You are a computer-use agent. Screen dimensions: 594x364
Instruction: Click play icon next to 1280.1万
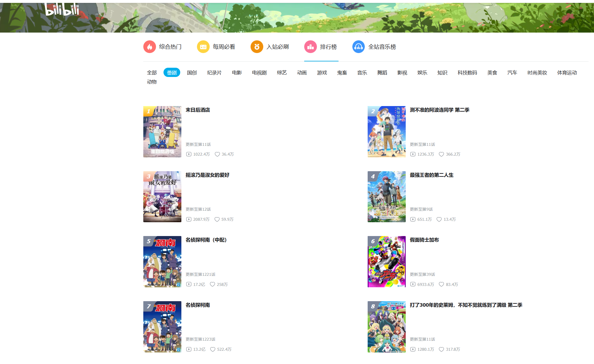[x=413, y=349]
